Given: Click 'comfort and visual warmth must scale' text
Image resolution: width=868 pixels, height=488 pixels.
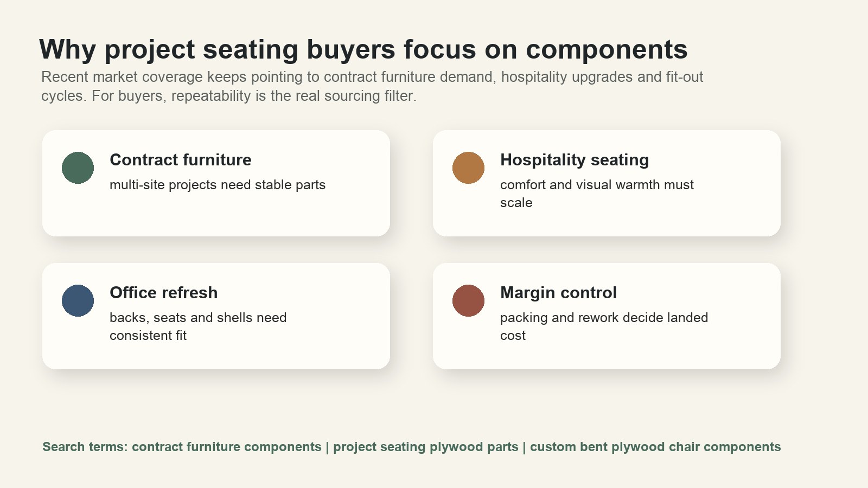Looking at the screenshot, I should (597, 194).
